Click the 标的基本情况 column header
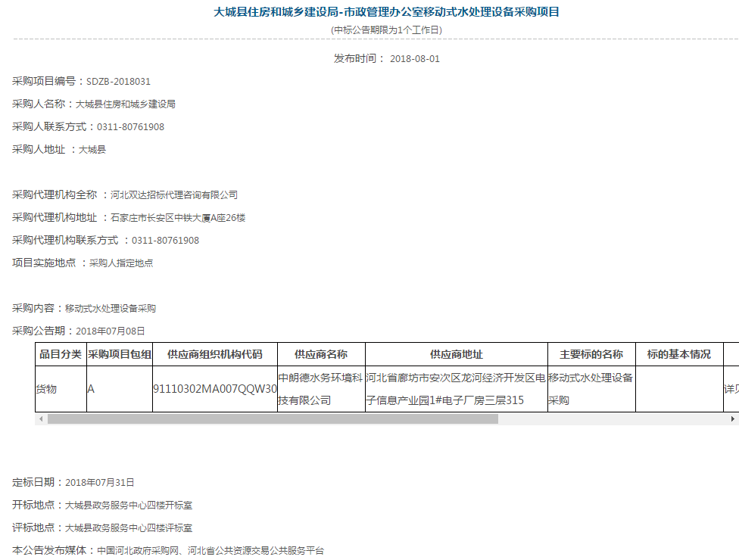 (678, 354)
